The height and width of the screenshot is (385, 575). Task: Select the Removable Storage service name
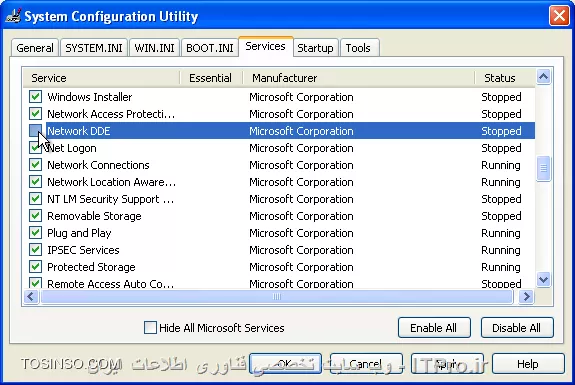tap(94, 216)
